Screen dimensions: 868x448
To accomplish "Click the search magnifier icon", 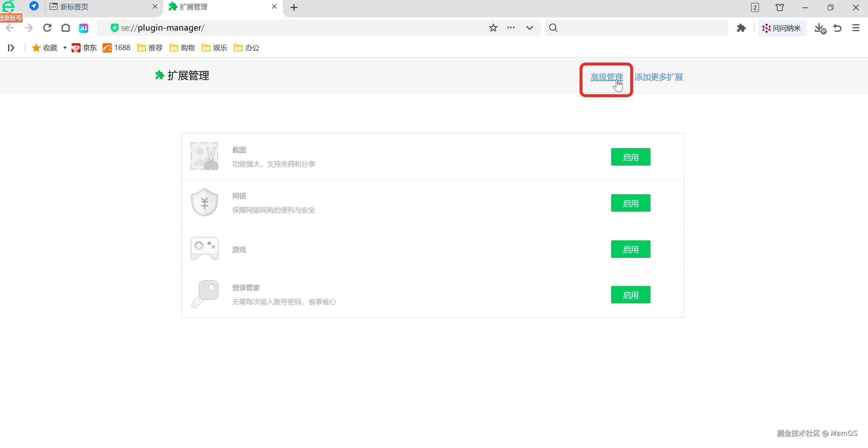I will coord(553,28).
